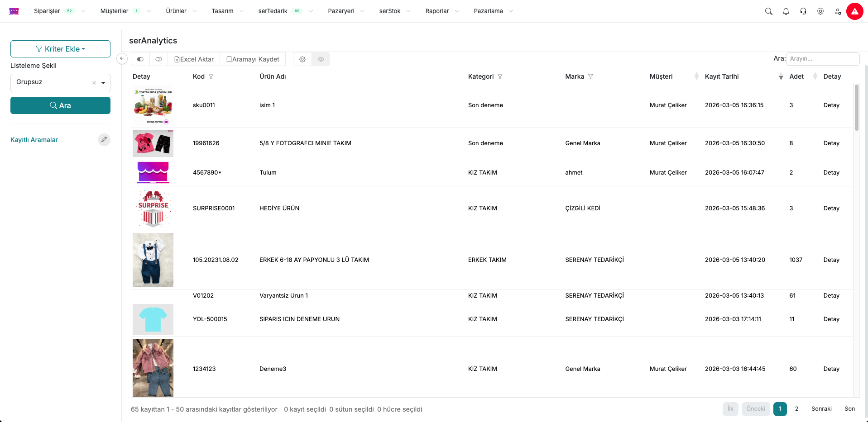The image size is (868, 422).
Task: Open the user settings icon in header
Action: [838, 11]
